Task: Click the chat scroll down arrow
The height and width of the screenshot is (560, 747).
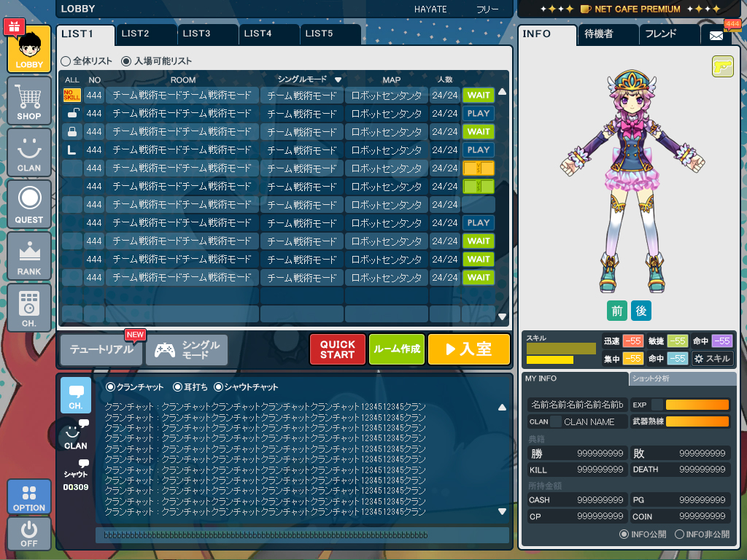Action: pyautogui.click(x=502, y=511)
